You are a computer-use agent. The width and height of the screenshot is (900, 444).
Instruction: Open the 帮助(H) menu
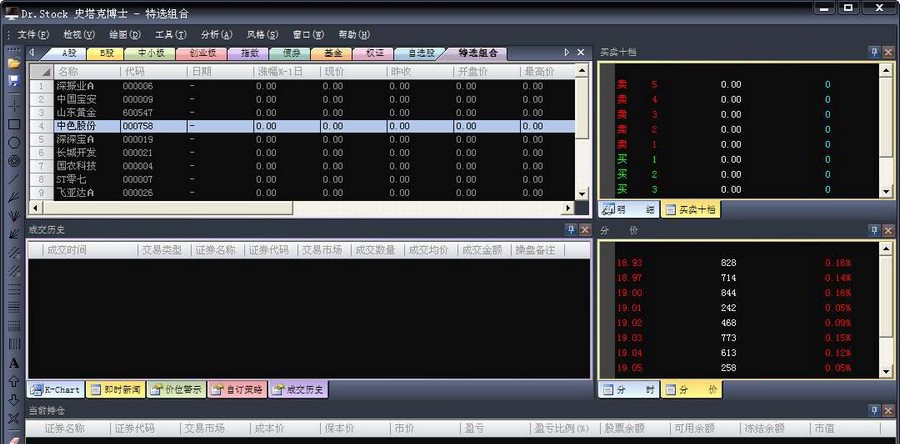click(x=354, y=34)
